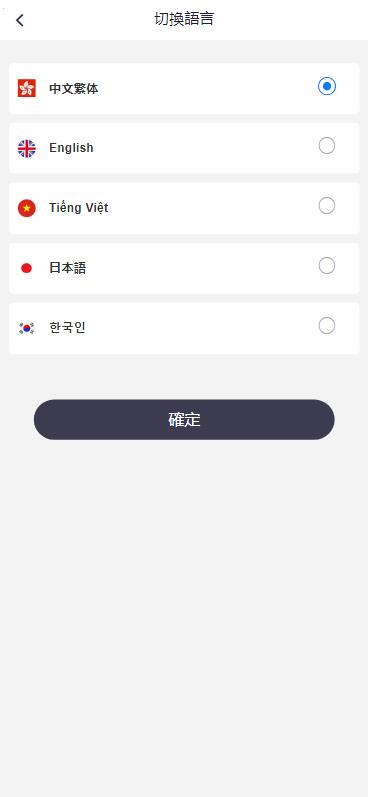Image resolution: width=368 pixels, height=797 pixels.
Task: Go back using the left arrow icon
Action: [x=20, y=20]
